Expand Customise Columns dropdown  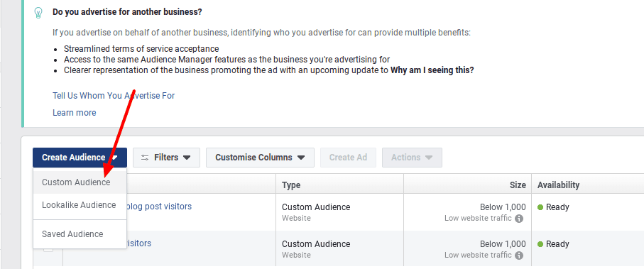point(260,158)
